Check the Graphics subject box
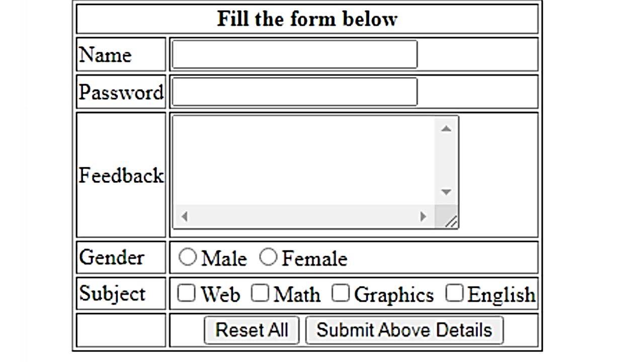Screen dimensions: 644x362 click(x=340, y=293)
